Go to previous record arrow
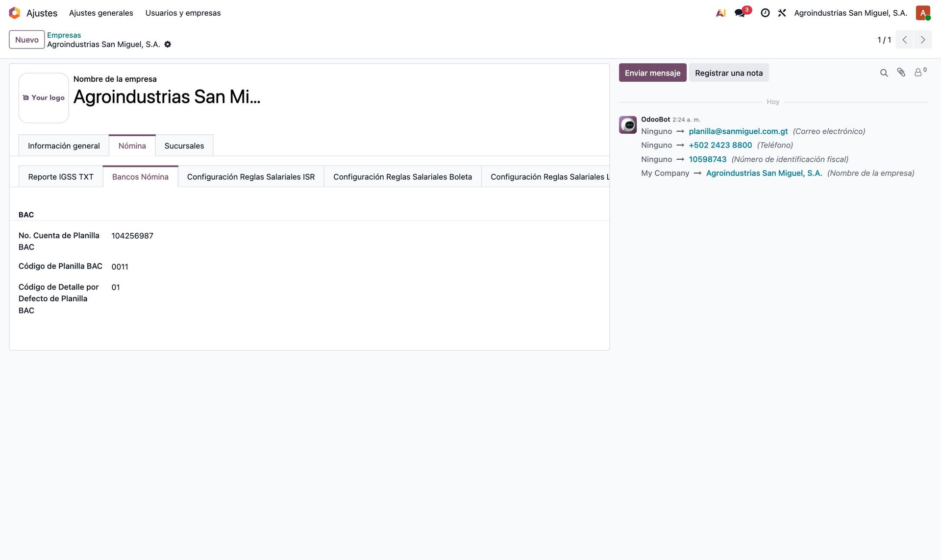Viewport: 941px width, 560px height. [905, 40]
